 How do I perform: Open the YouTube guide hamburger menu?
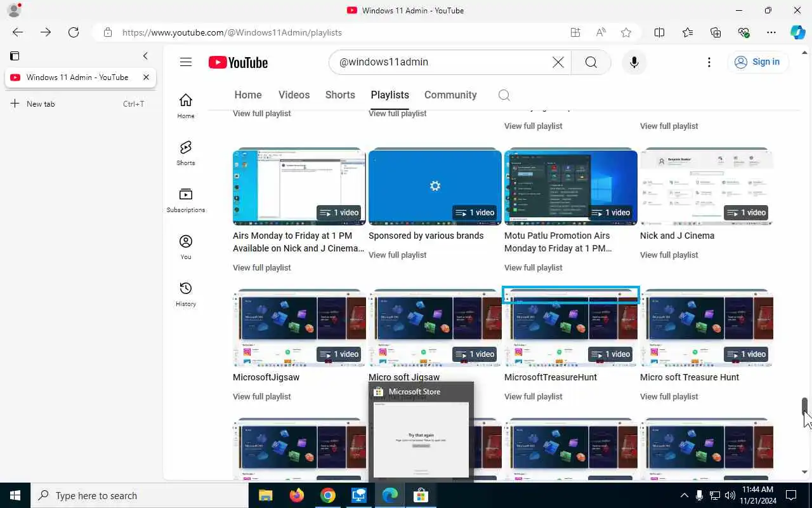click(x=186, y=62)
